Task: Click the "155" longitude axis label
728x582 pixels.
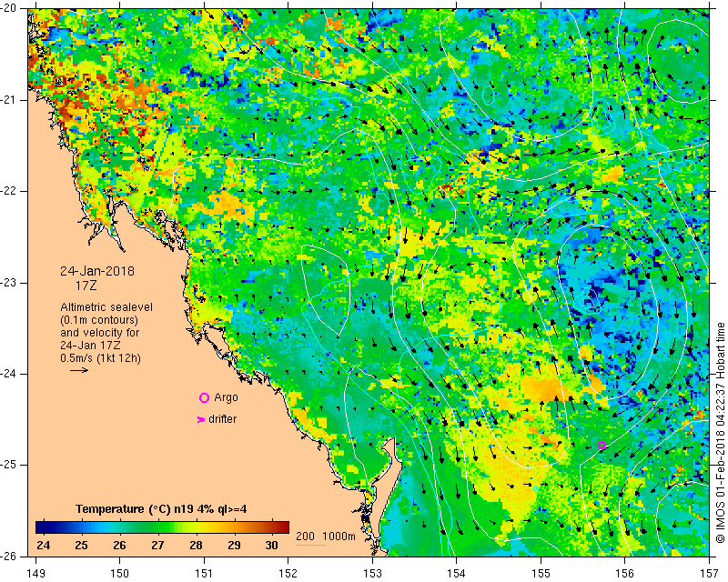Action: click(541, 574)
